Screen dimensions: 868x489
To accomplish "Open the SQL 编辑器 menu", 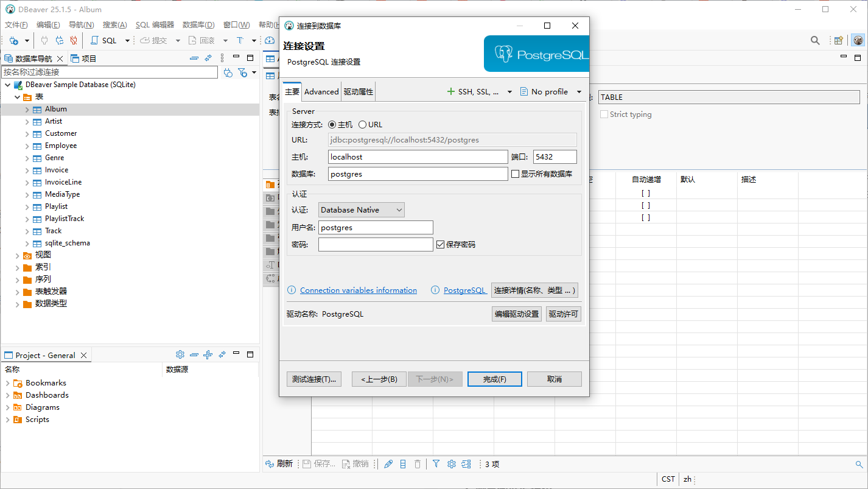I will 155,25.
